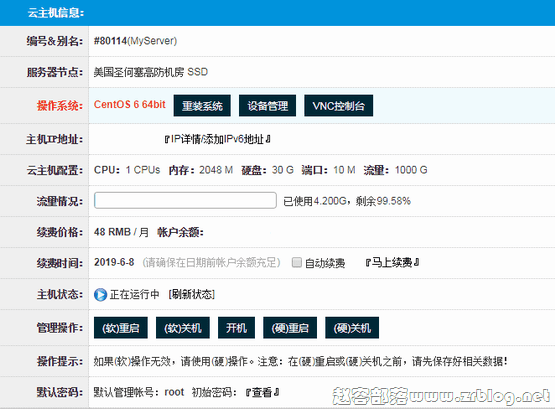Screen dimensions: 555x409
Task: Click 查看 to view initial password
Action: tap(262, 392)
